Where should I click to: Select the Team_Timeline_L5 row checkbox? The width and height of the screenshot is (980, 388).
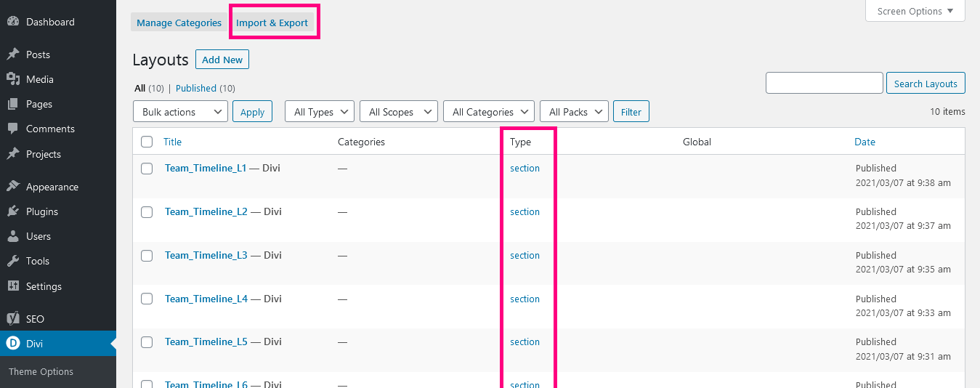pos(147,342)
